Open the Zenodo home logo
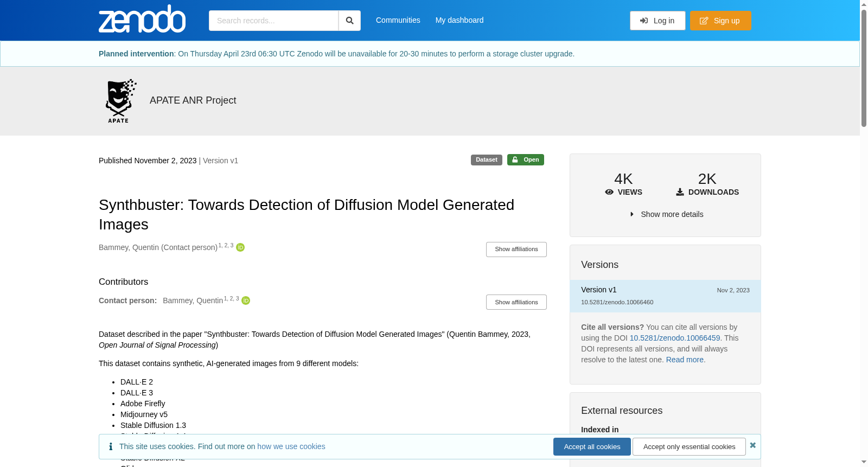 [x=142, y=19]
